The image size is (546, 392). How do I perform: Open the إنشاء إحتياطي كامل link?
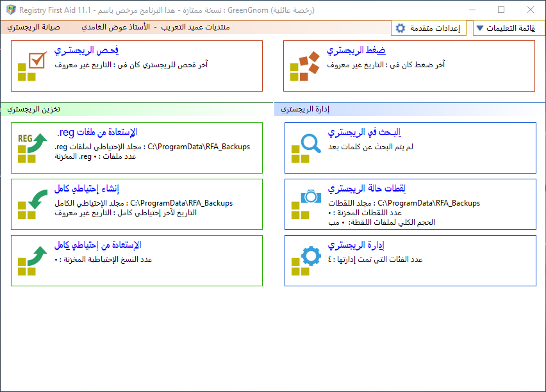tap(87, 189)
